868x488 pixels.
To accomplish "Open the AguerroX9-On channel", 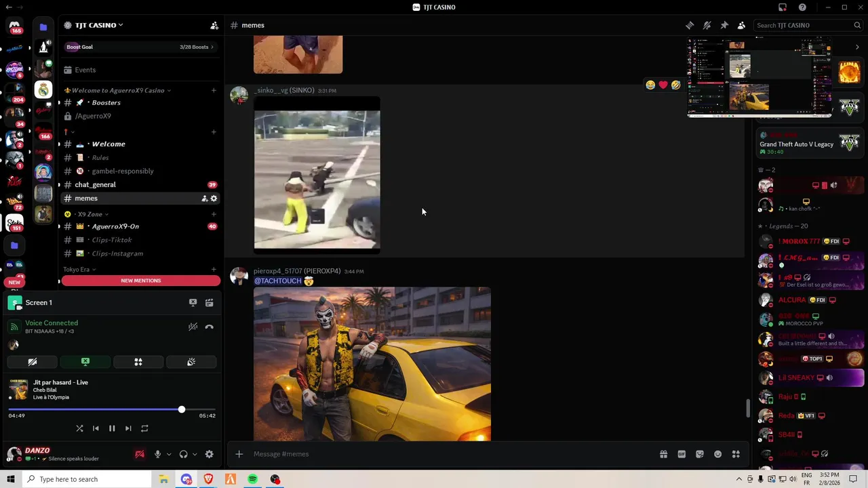I will [x=140, y=226].
